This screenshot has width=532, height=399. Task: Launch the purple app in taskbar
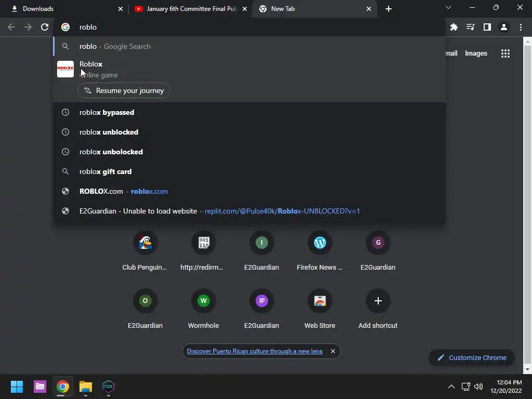(x=39, y=387)
